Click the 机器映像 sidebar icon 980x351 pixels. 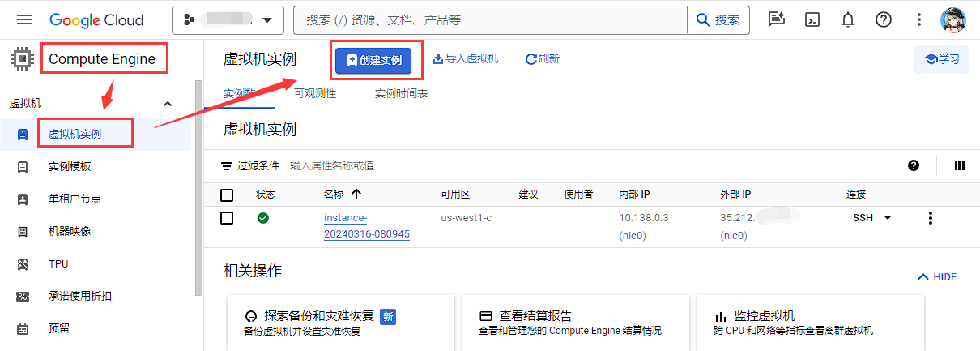pyautogui.click(x=23, y=231)
